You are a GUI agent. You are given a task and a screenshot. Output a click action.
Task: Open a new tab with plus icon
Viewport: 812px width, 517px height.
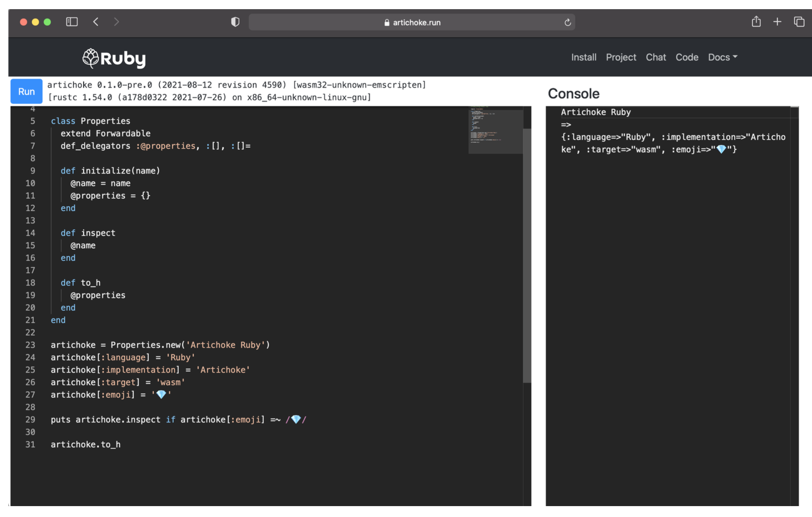[x=777, y=22]
